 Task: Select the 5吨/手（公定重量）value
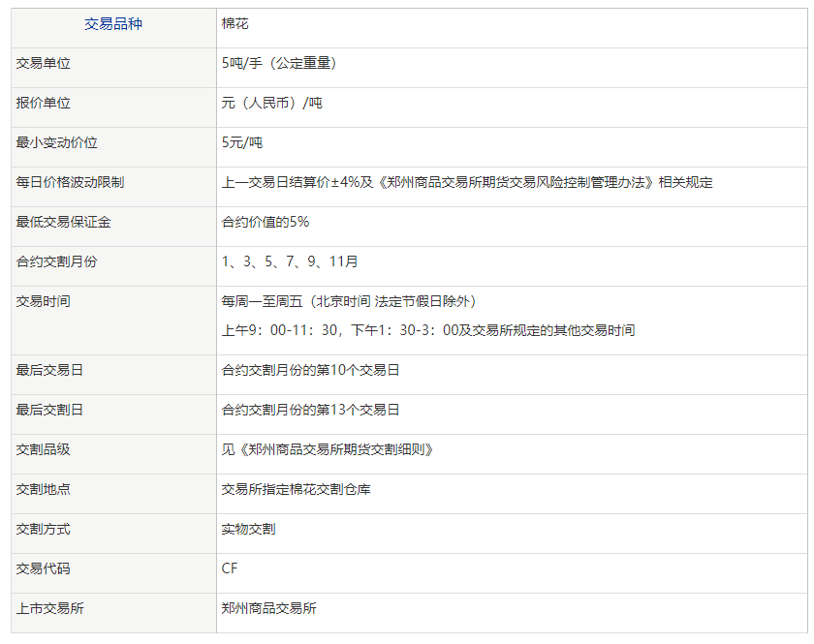tap(281, 64)
